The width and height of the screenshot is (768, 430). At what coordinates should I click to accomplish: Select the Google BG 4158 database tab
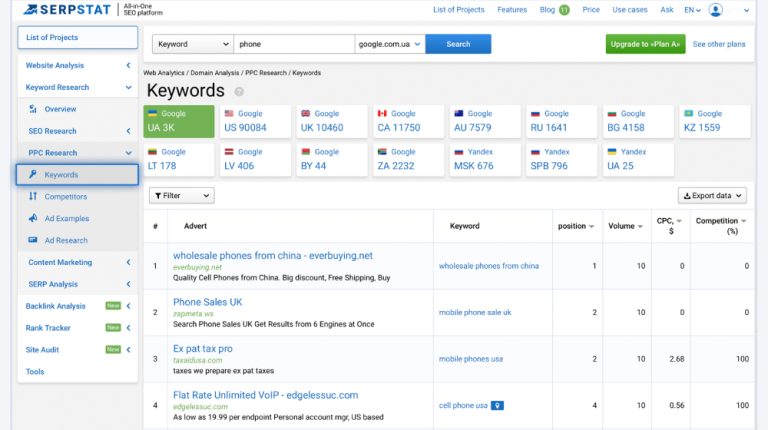tap(638, 121)
